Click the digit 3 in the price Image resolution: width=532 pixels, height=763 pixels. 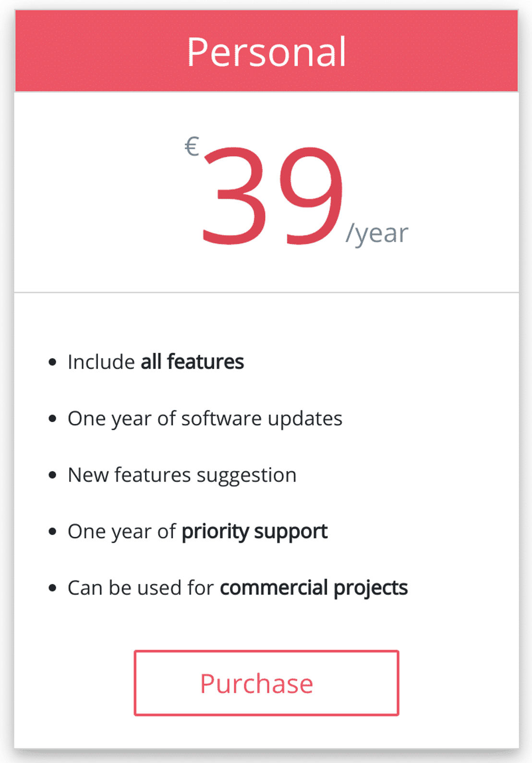tap(234, 195)
